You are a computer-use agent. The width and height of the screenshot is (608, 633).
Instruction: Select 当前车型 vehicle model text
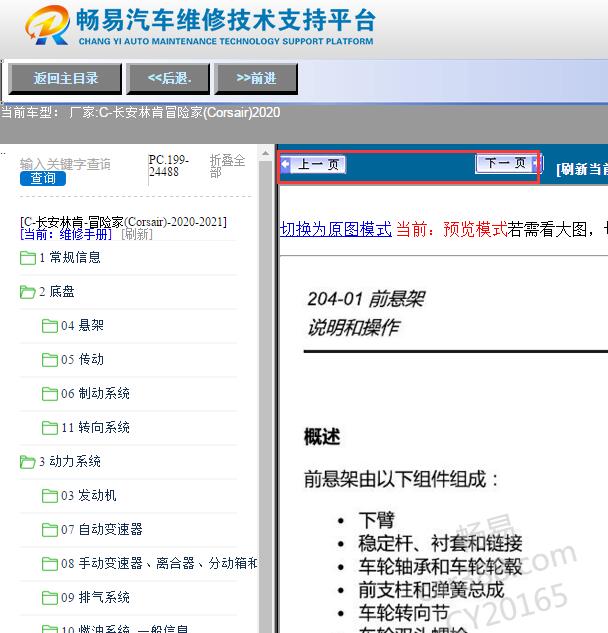140,112
